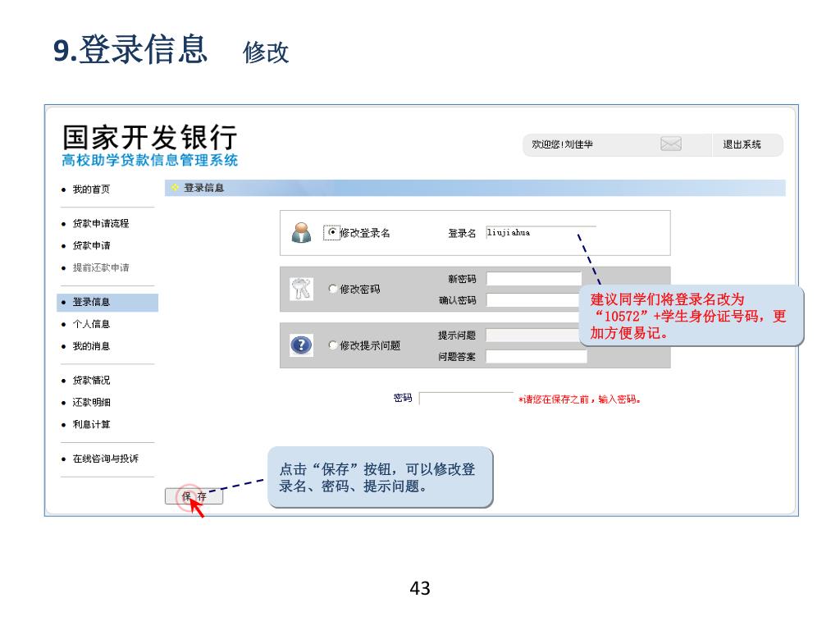Open 个人信息 menu item
Image resolution: width=840 pixels, height=630 pixels.
pyautogui.click(x=91, y=324)
